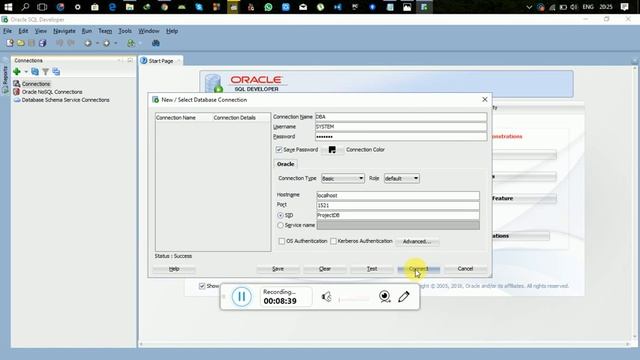Open the View menu
Viewport: 640px width, 360px height.
[x=40, y=31]
